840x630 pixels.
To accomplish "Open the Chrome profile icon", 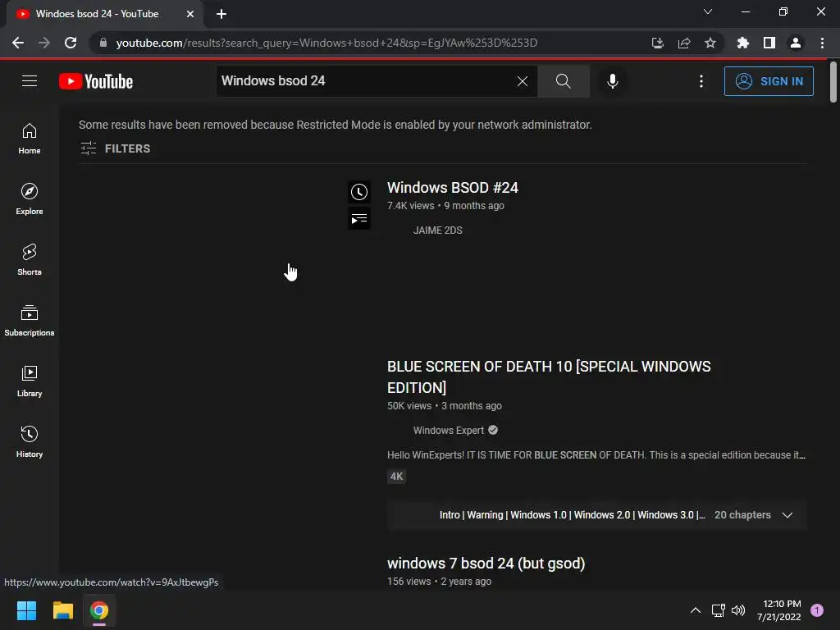I will [x=796, y=43].
